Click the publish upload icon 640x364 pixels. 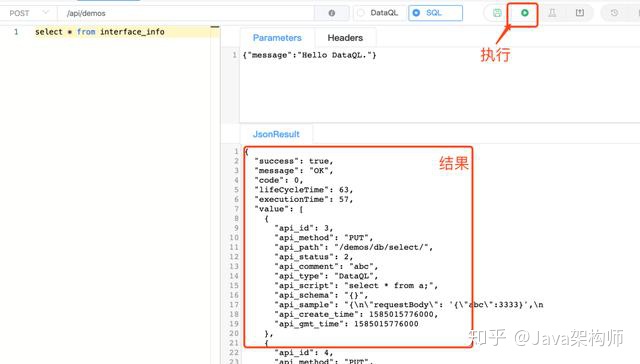click(580, 13)
